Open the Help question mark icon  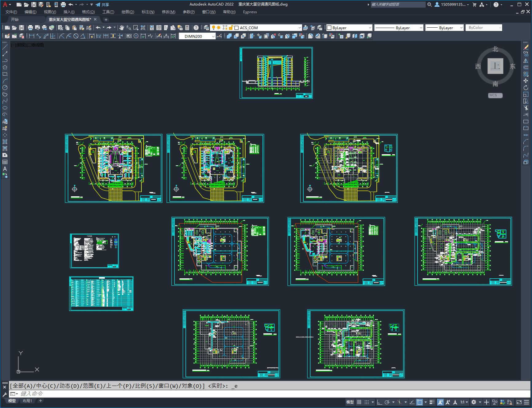(x=196, y=28)
